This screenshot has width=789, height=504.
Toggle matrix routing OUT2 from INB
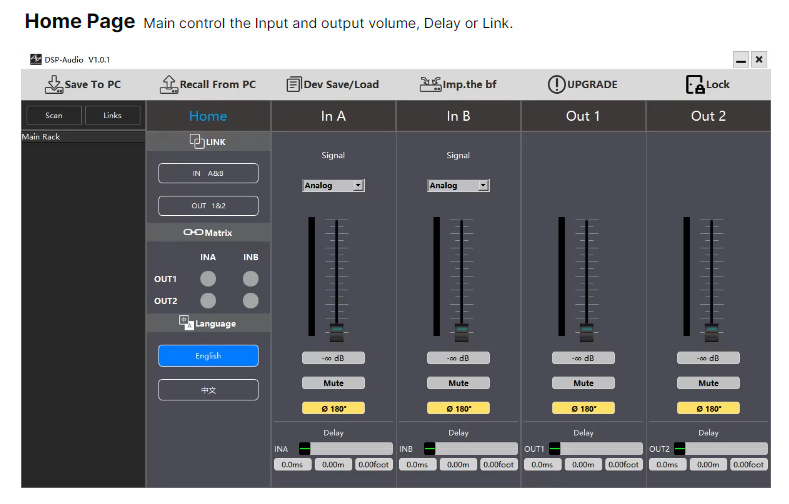point(251,301)
